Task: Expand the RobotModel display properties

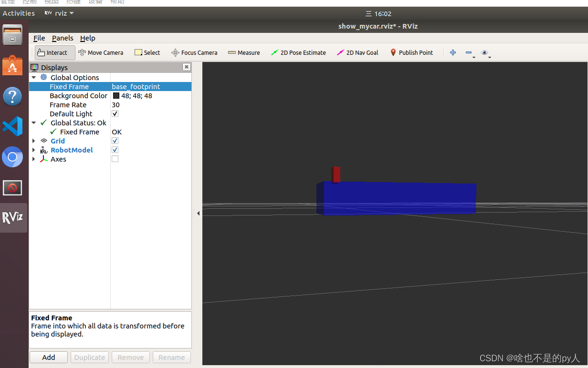Action: [x=34, y=150]
